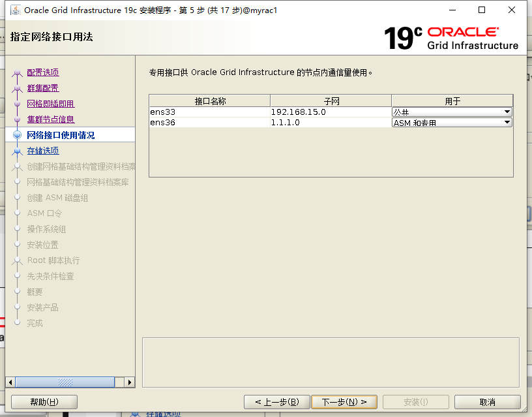Click the ens36 interface name cell
532x417 pixels.
[x=210, y=123]
